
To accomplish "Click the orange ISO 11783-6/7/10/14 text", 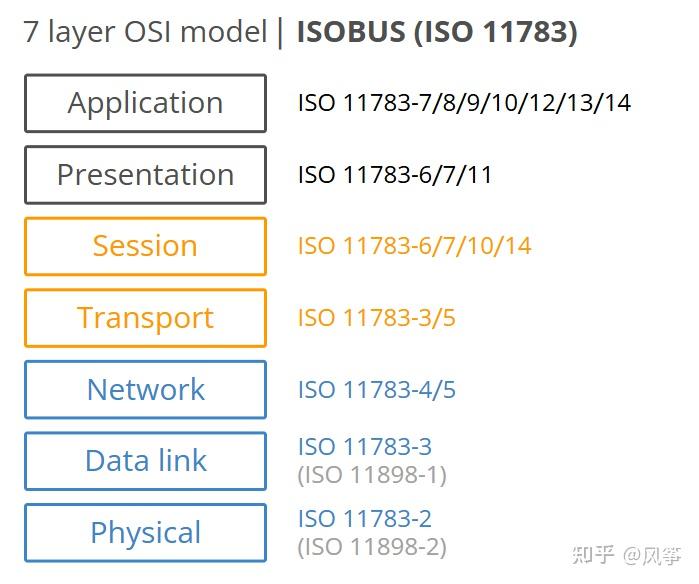I will click(x=415, y=246).
